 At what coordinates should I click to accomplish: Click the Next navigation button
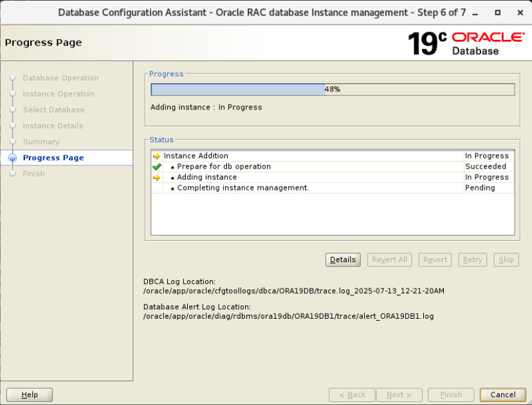[399, 395]
